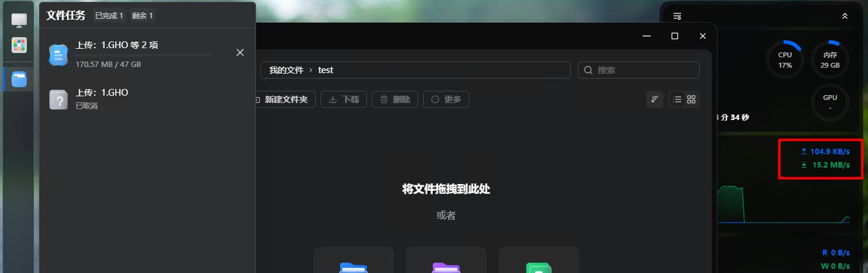Navigate to 我的文件 in breadcrumb
Viewport: 868px width, 273px height.
click(x=286, y=70)
